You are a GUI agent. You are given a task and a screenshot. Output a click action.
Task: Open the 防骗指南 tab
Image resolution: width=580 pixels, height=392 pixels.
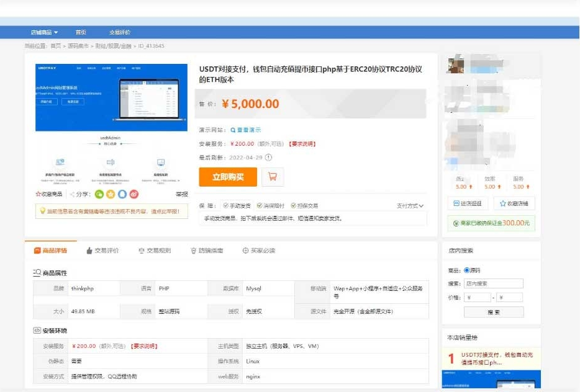tap(206, 251)
